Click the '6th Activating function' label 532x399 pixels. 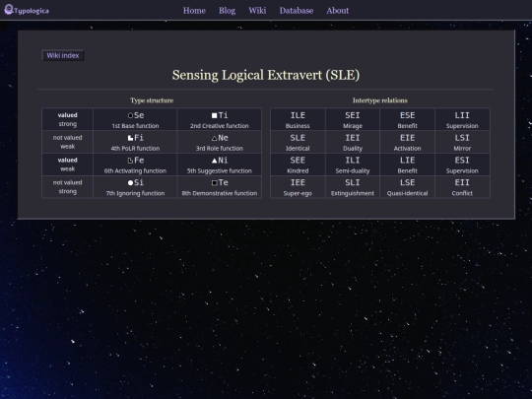(x=135, y=170)
